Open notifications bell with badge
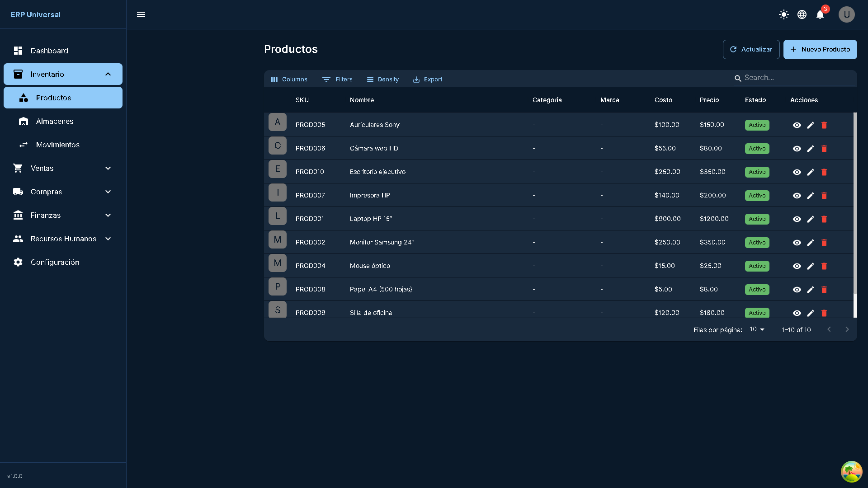This screenshot has width=868, height=488. 820,14
